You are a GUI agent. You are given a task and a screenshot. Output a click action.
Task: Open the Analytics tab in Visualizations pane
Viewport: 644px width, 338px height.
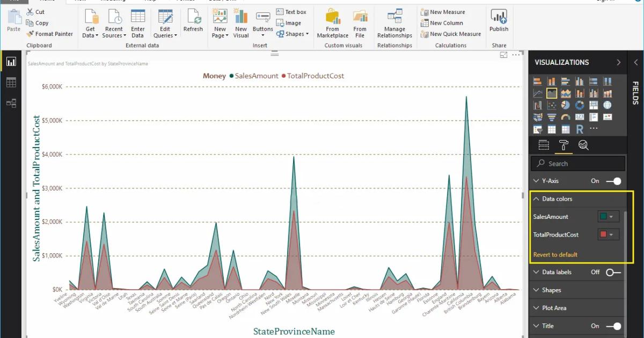tap(583, 144)
